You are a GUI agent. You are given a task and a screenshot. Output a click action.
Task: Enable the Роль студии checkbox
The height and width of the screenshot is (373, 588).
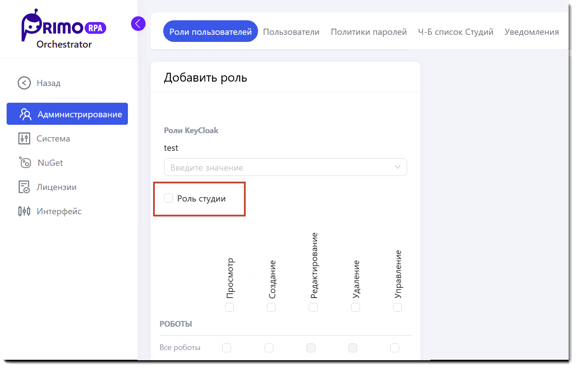click(169, 198)
